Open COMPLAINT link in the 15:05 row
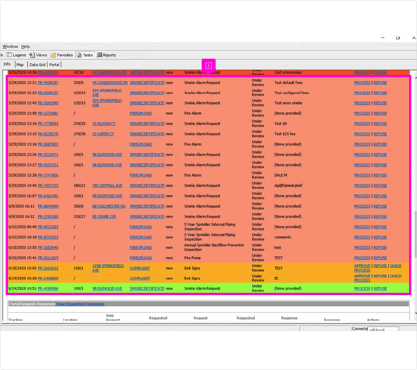This screenshot has width=417, height=370. click(140, 268)
